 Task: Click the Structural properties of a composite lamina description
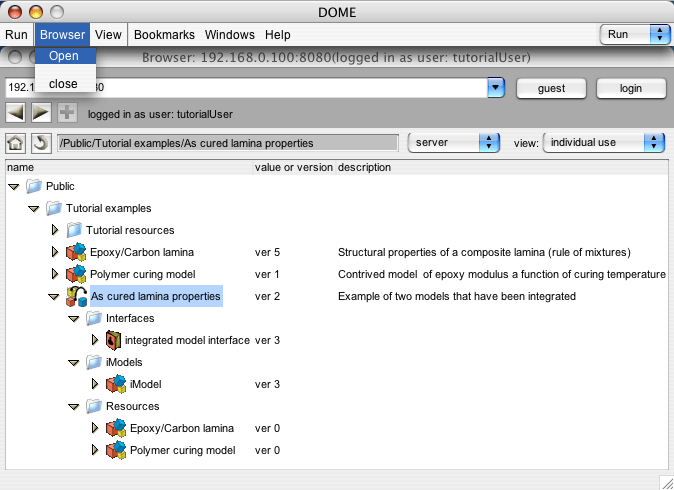(x=484, y=252)
